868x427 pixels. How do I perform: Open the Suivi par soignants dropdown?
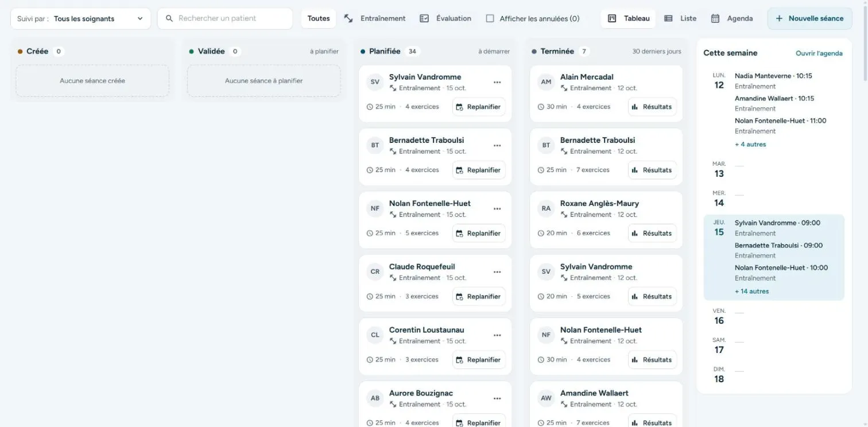80,18
